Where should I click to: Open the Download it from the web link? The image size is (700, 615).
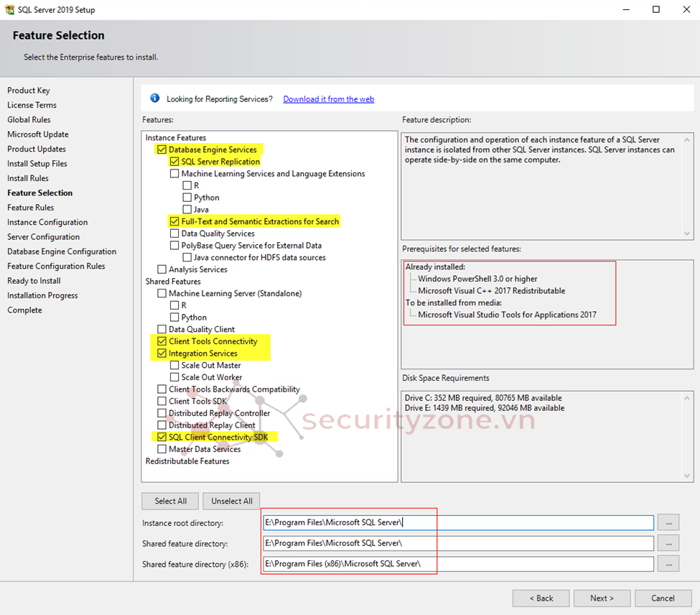pos(328,99)
